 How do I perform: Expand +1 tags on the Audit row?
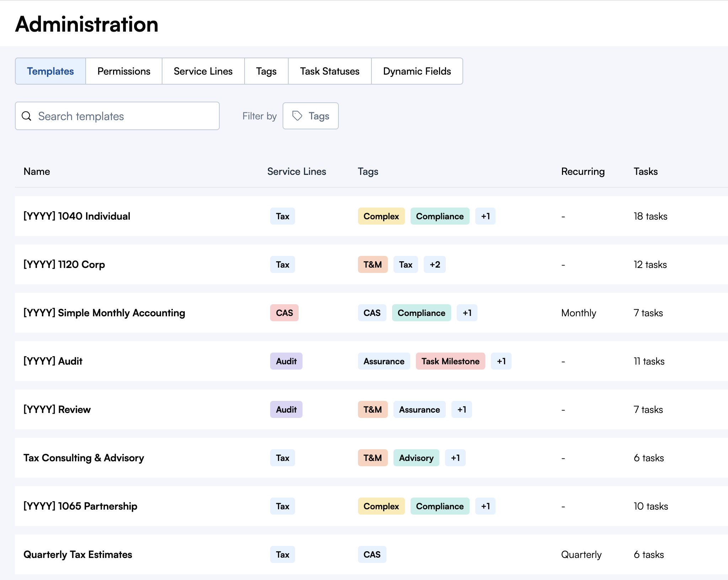501,361
